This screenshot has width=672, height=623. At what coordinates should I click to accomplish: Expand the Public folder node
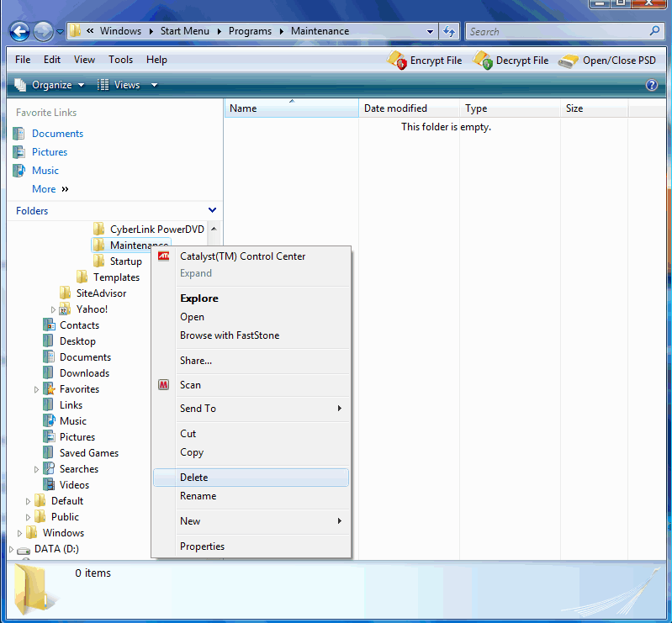pyautogui.click(x=28, y=517)
